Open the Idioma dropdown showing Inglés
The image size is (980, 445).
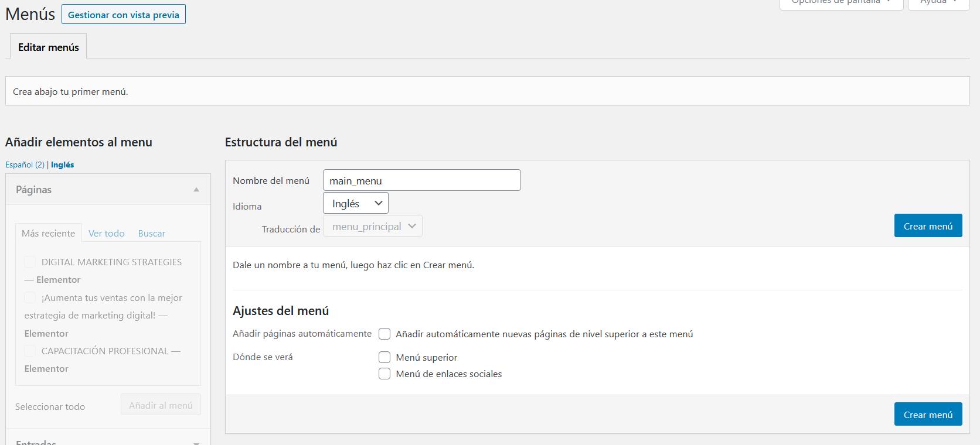pos(355,203)
